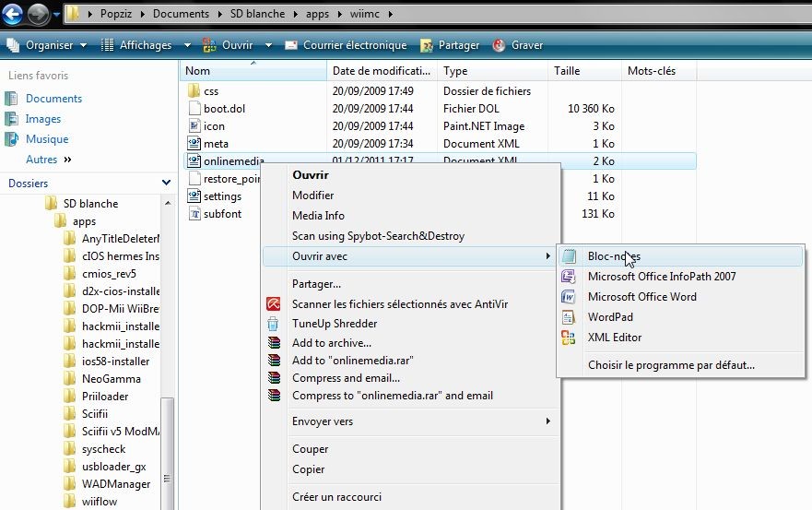Image resolution: width=812 pixels, height=510 pixels.
Task: Click the Courrier électronique envelope icon
Action: [x=291, y=45]
